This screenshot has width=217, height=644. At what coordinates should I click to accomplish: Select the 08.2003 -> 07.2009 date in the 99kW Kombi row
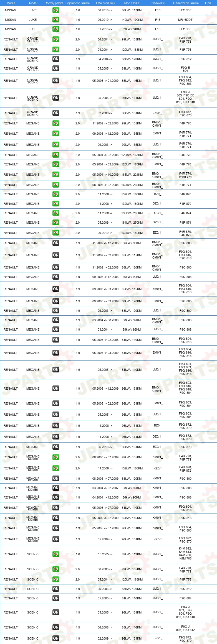click(105, 457)
